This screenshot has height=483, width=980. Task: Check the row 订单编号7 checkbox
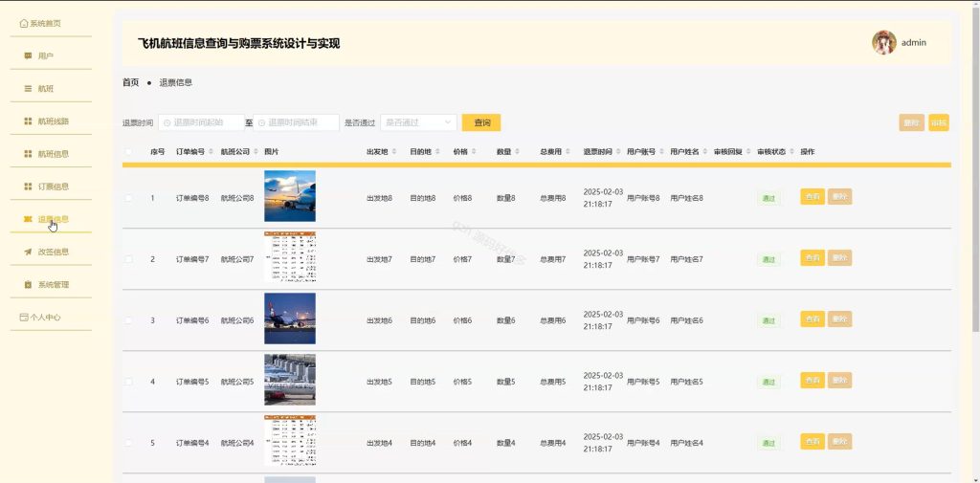(x=129, y=258)
